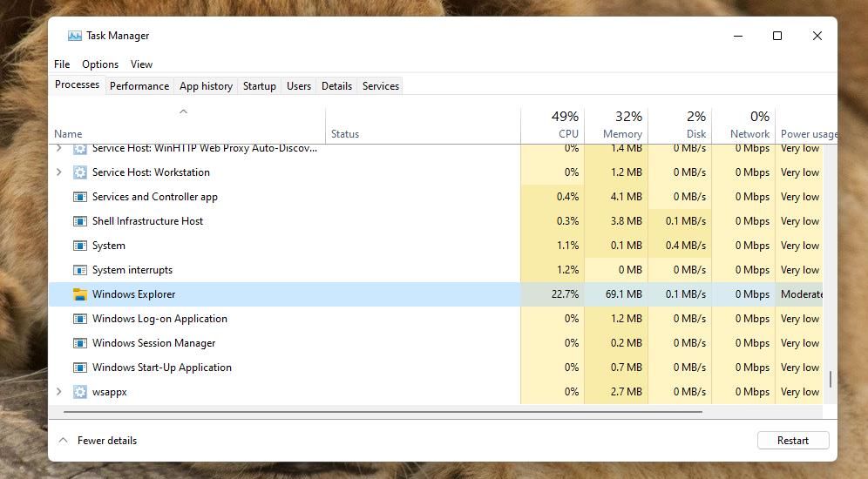
Task: Click the Task Manager title bar icon
Action: [75, 36]
